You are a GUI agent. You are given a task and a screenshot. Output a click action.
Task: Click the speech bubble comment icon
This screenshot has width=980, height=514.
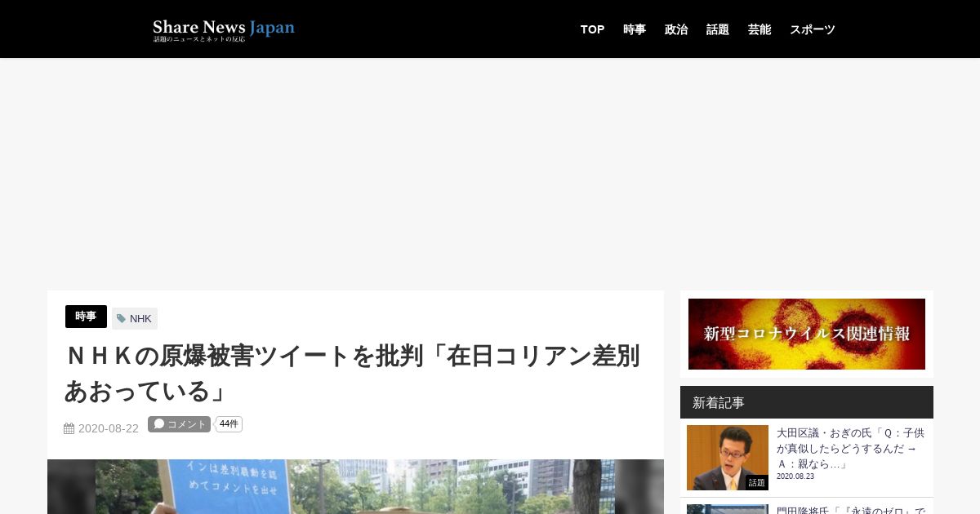159,424
